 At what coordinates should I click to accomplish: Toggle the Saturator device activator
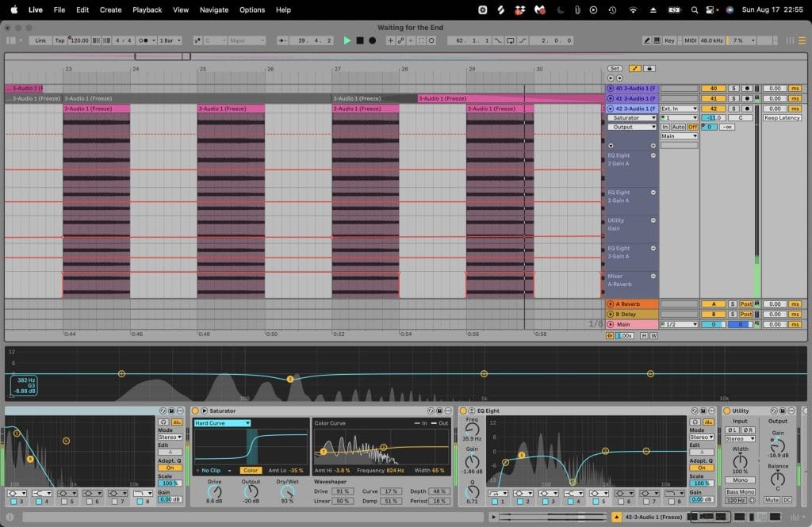pos(196,411)
